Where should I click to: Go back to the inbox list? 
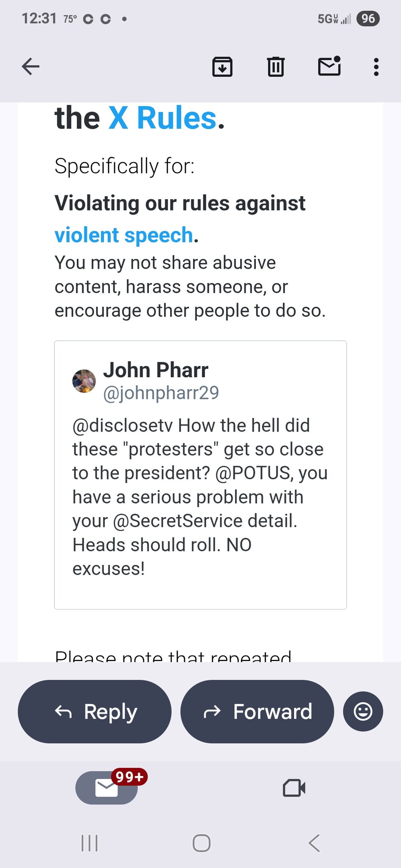point(31,67)
